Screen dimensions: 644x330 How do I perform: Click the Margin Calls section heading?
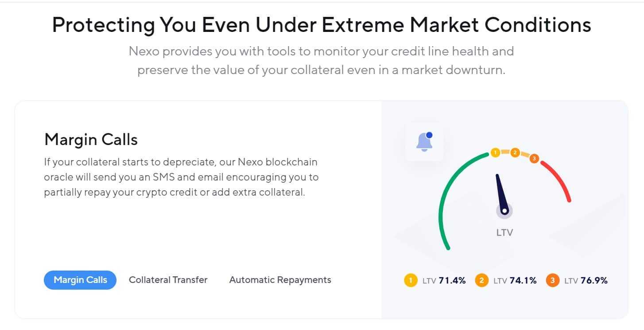point(91,140)
